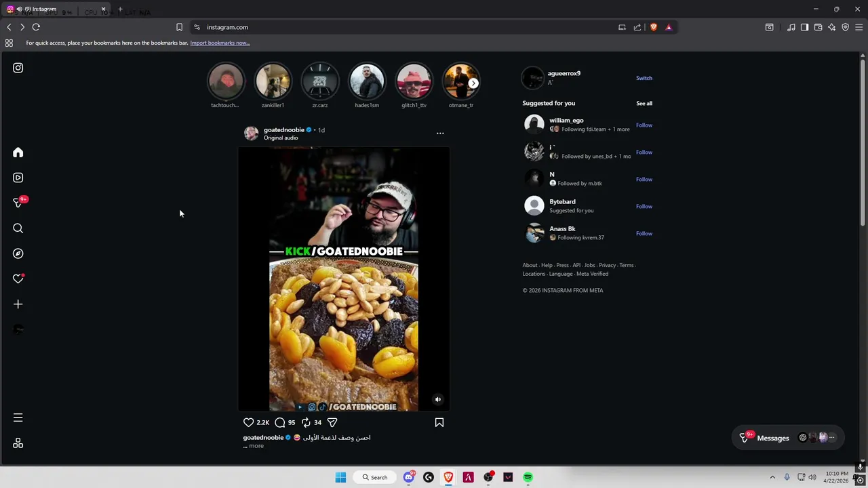Show next stories with the right arrow
The height and width of the screenshot is (488, 868).
click(473, 83)
